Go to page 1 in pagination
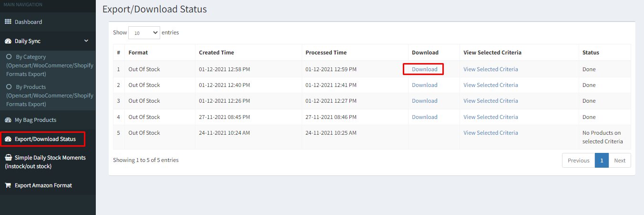Screen dimensions: 644x215 click(602, 161)
